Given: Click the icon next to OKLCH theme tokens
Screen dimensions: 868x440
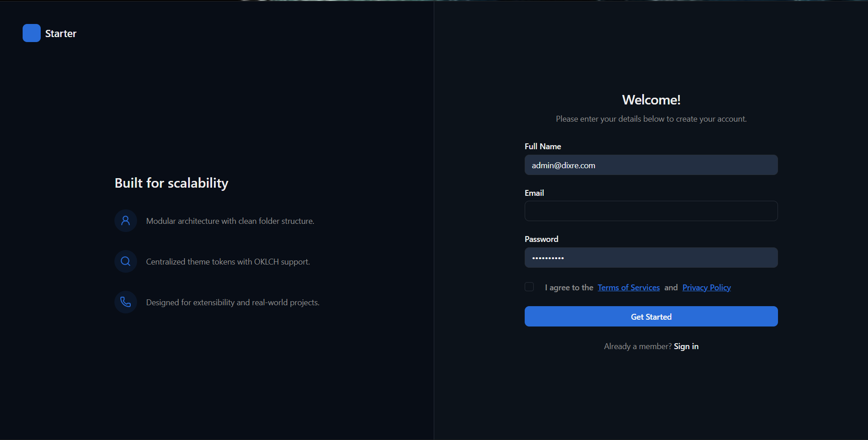Looking at the screenshot, I should coord(125,261).
